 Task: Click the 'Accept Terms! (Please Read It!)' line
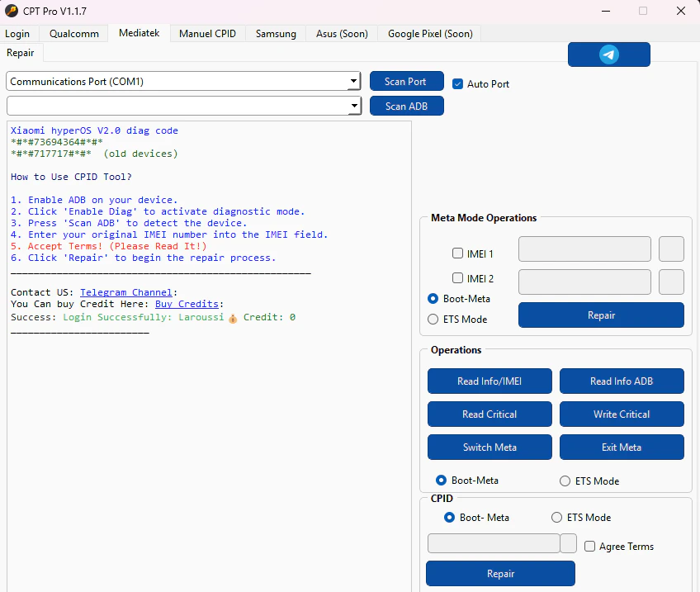108,246
